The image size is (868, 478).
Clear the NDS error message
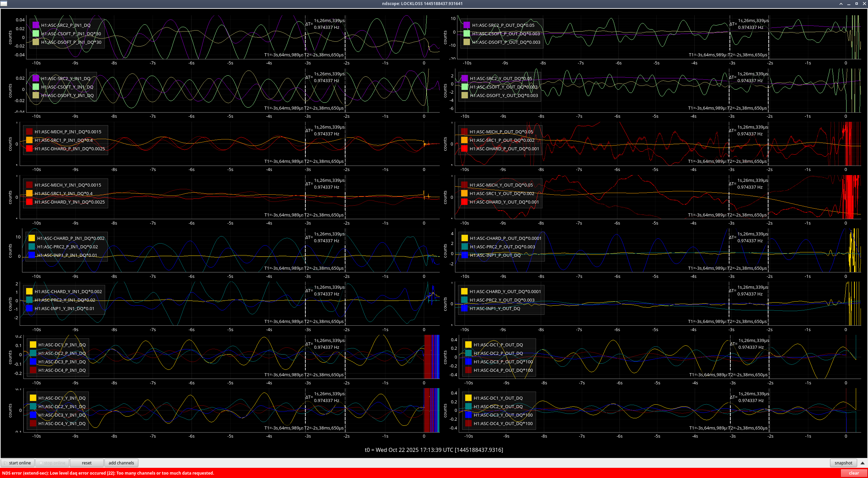click(x=853, y=473)
